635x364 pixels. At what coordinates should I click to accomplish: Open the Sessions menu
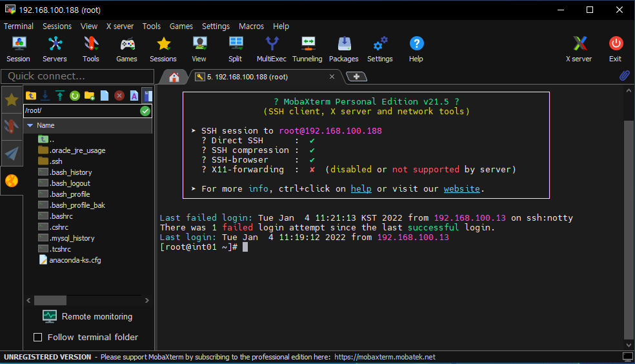[57, 26]
